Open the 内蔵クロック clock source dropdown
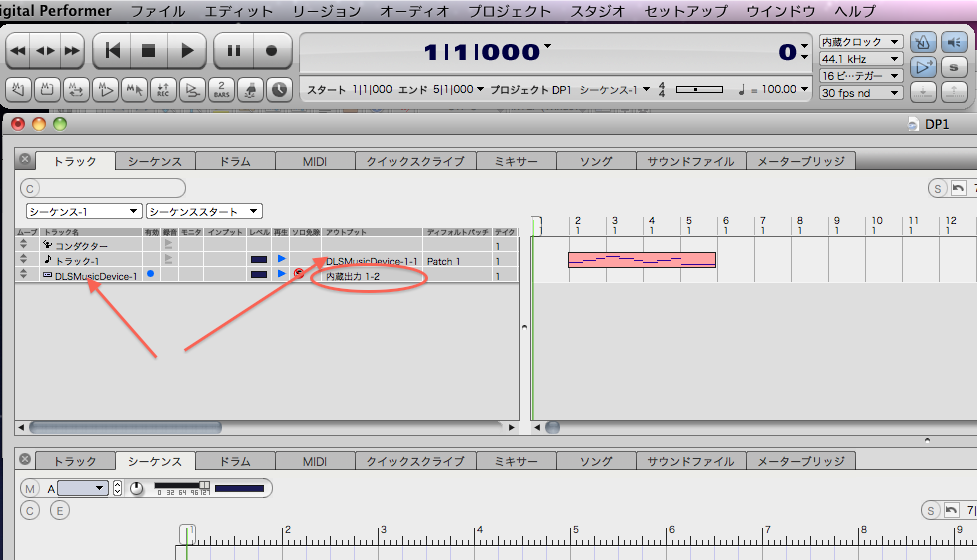Screen dimensions: 977x560 [x=860, y=42]
